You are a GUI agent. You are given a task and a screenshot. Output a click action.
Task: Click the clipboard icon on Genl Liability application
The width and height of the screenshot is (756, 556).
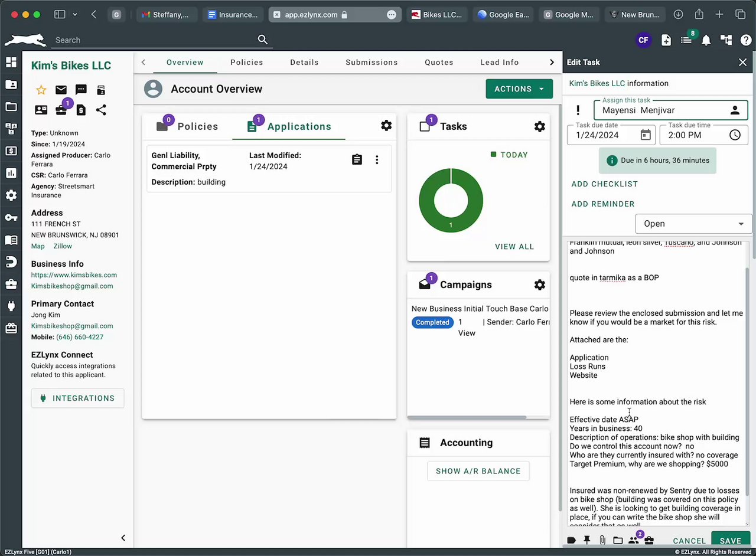357,160
